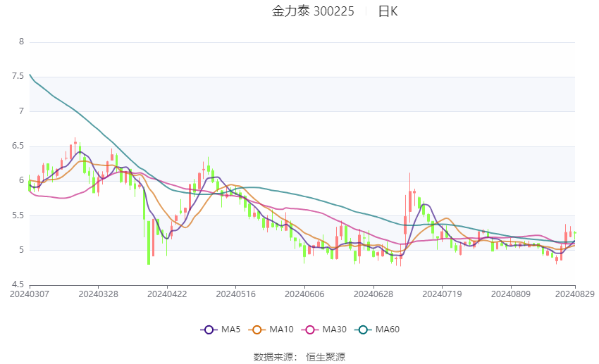
Task: Click the purple MA5 legend circle icon
Action: 209,330
